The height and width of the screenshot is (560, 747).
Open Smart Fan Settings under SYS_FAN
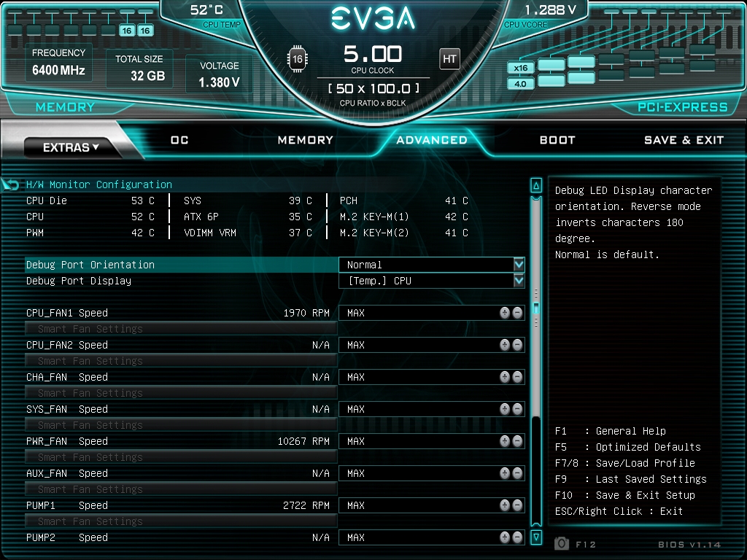pyautogui.click(x=181, y=425)
